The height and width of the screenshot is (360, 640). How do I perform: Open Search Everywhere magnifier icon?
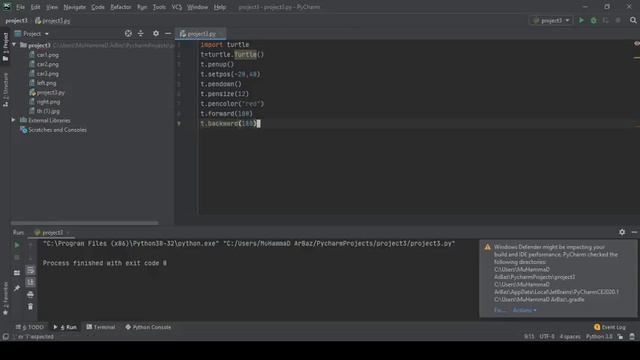[x=633, y=20]
